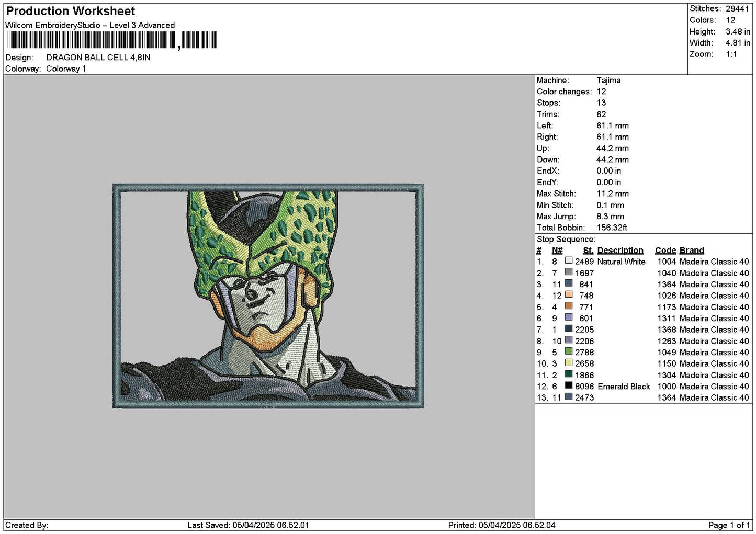
Task: Click the Total Bobbin value '156.32ft'
Action: click(612, 228)
